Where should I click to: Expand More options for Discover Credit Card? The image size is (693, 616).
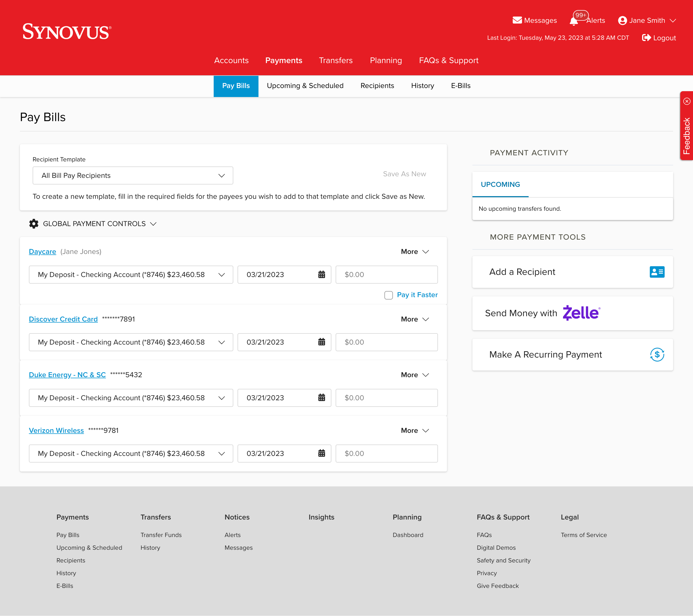pos(415,319)
